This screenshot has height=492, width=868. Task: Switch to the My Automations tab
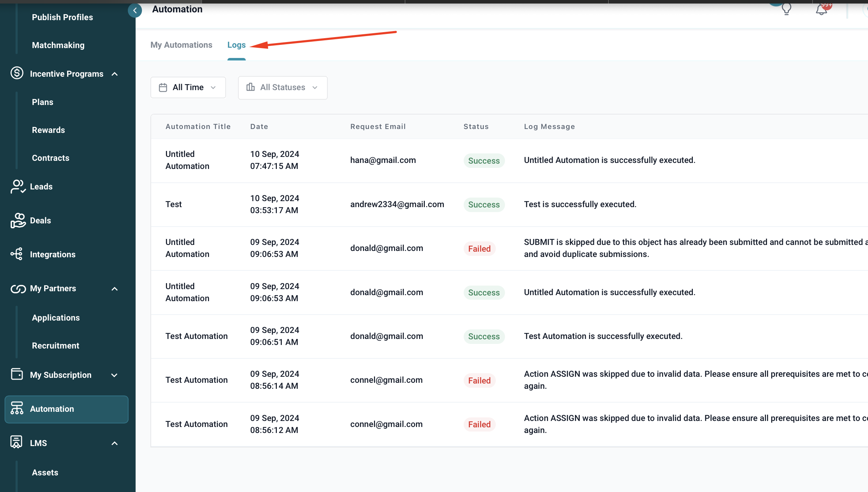(181, 45)
